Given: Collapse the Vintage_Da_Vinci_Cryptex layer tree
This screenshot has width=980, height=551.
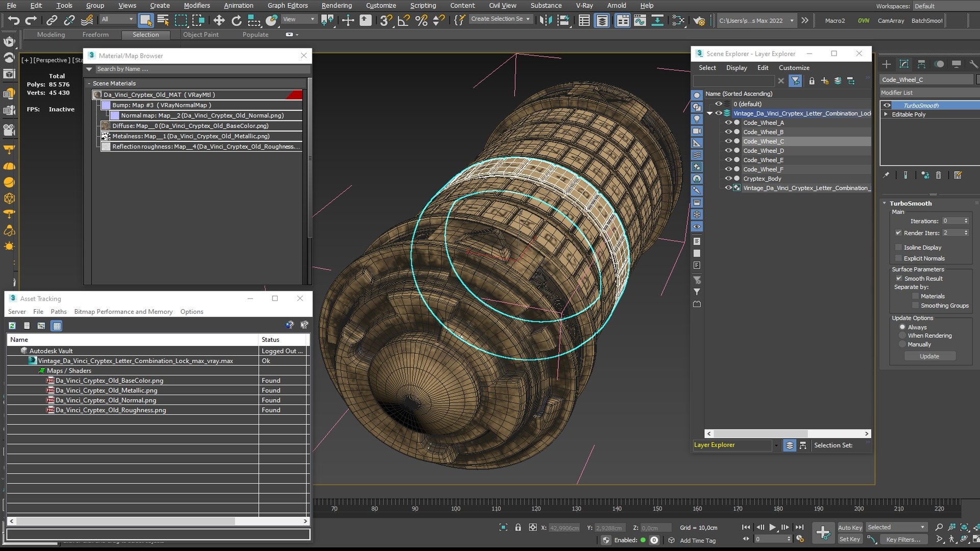Looking at the screenshot, I should pyautogui.click(x=709, y=113).
